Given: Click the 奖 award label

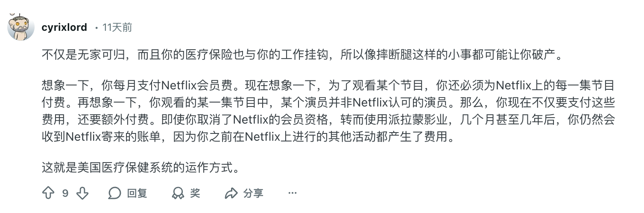Looking at the screenshot, I should [195, 193].
